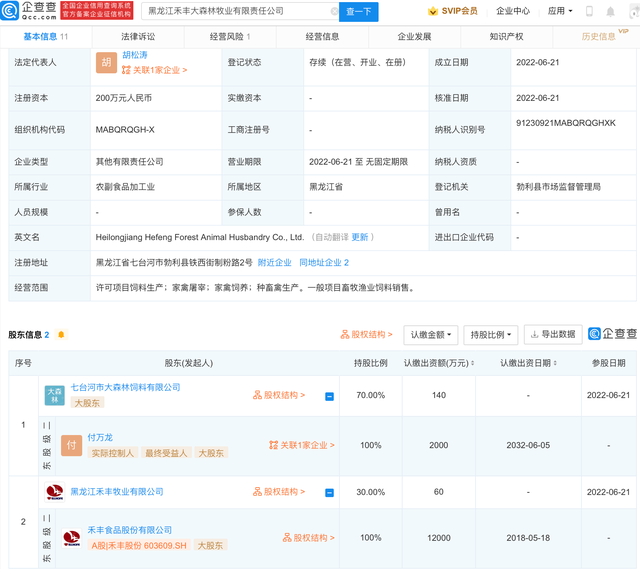
Task: Expand the 应用 menu in header
Action: pyautogui.click(x=560, y=11)
